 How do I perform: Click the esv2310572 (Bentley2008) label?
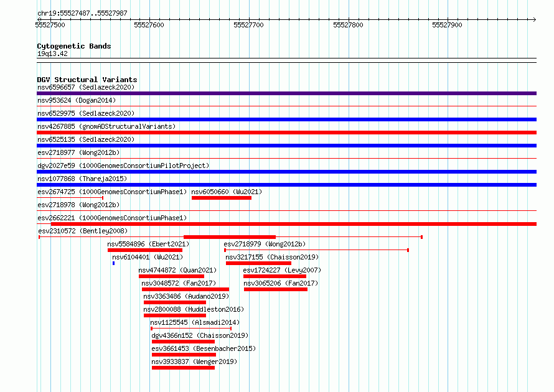[x=83, y=231]
